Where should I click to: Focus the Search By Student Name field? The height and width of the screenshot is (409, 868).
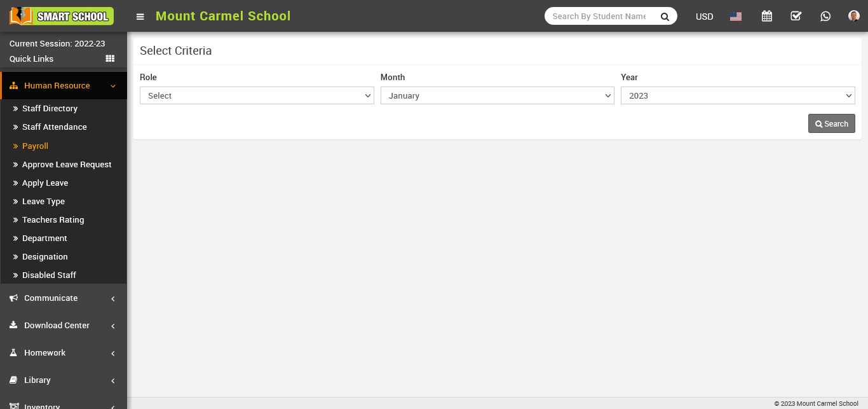pyautogui.click(x=599, y=17)
